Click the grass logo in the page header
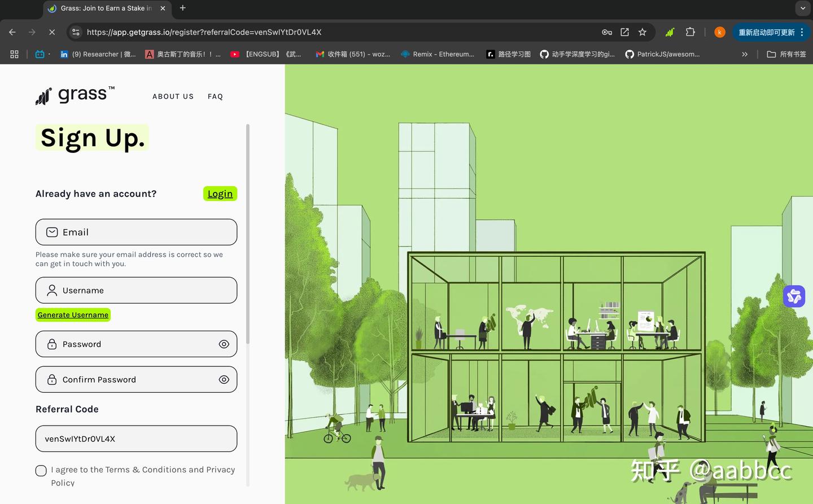813x504 pixels. point(75,95)
